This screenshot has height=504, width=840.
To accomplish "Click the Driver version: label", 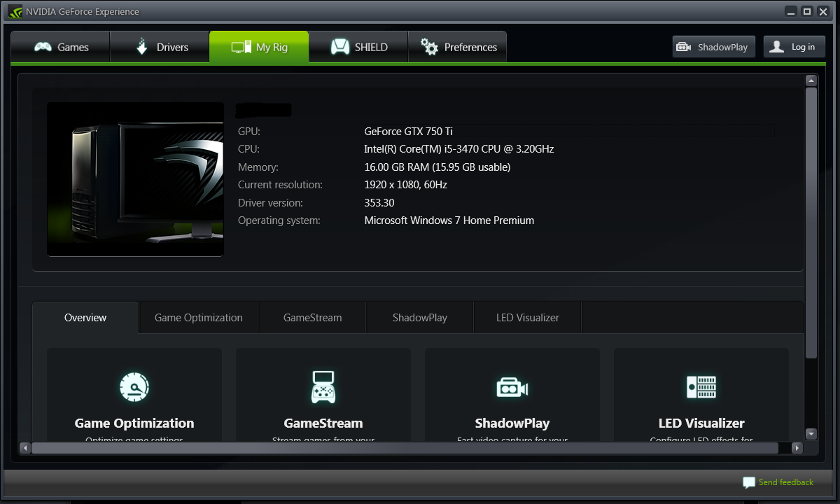I will point(270,203).
